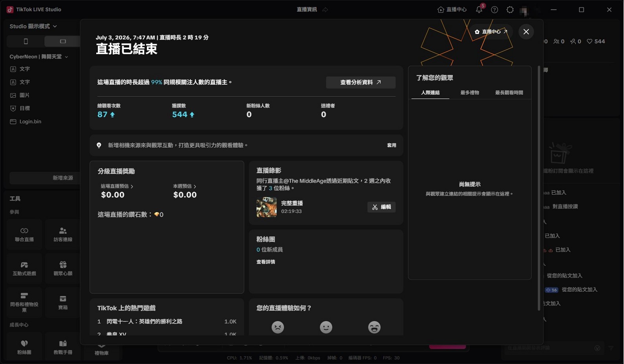This screenshot has width=624, height=364.
Task: Click the FPS: 30 status entry
Action: [x=391, y=358]
